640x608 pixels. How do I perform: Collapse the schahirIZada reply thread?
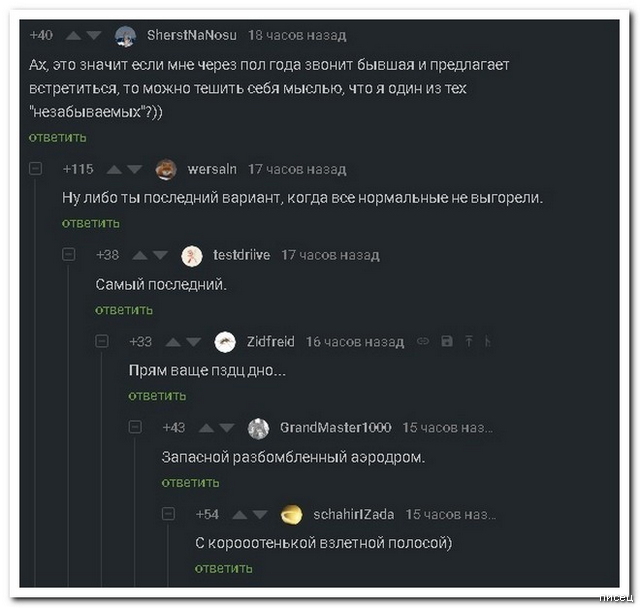(x=169, y=514)
